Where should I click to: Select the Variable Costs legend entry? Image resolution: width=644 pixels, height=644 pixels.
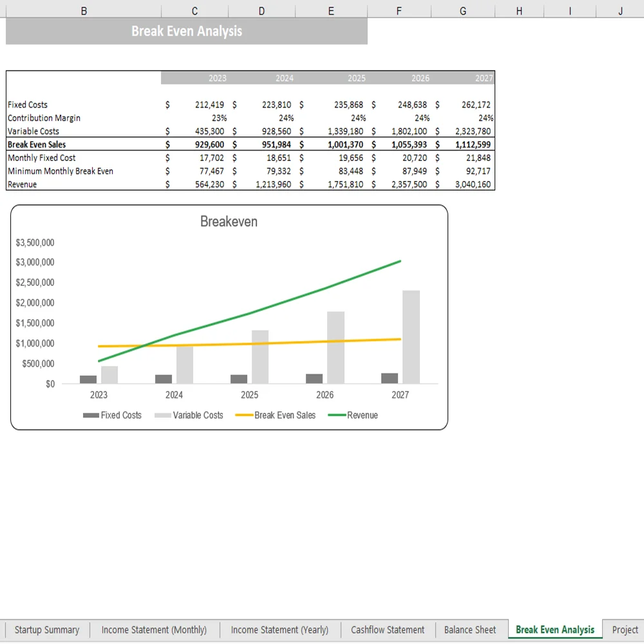(200, 415)
